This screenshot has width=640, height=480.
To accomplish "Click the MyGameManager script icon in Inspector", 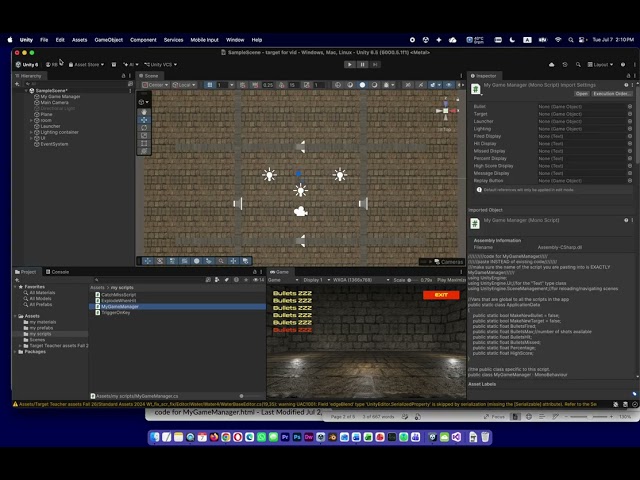I will click(x=476, y=89).
